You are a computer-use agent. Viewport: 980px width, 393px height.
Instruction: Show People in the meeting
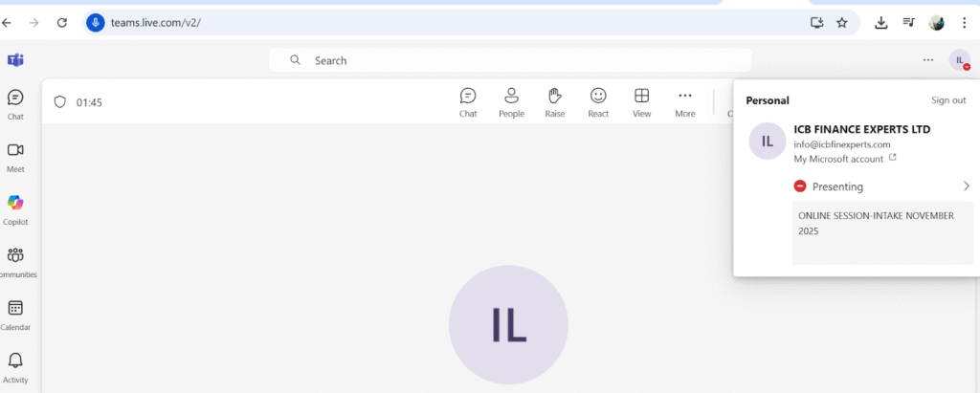coord(511,102)
